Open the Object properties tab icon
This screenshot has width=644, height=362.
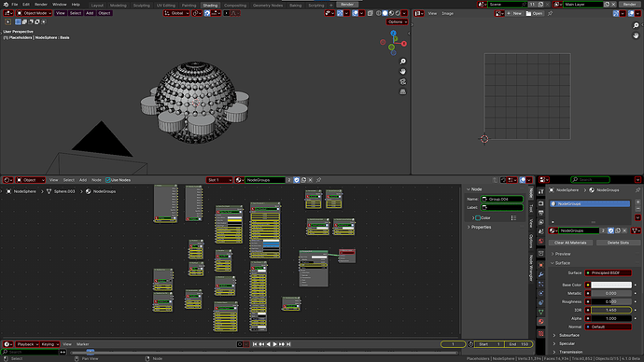click(x=541, y=265)
